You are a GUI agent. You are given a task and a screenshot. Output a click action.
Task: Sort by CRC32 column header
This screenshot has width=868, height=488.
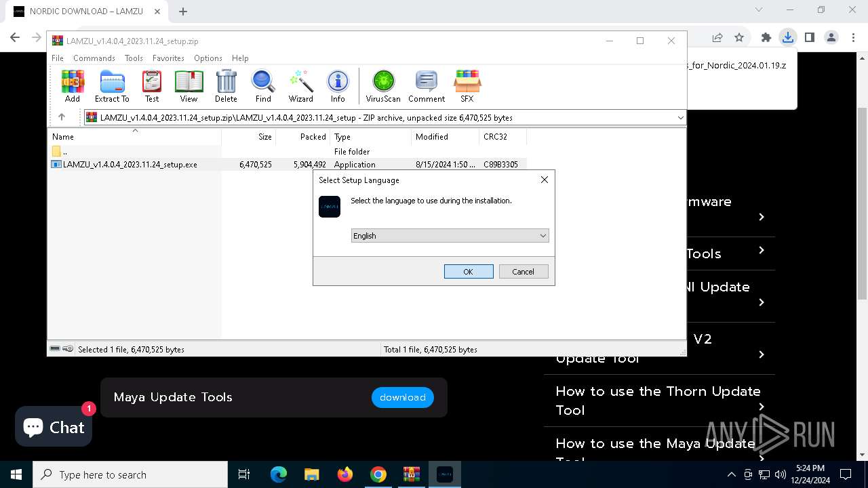pyautogui.click(x=502, y=137)
